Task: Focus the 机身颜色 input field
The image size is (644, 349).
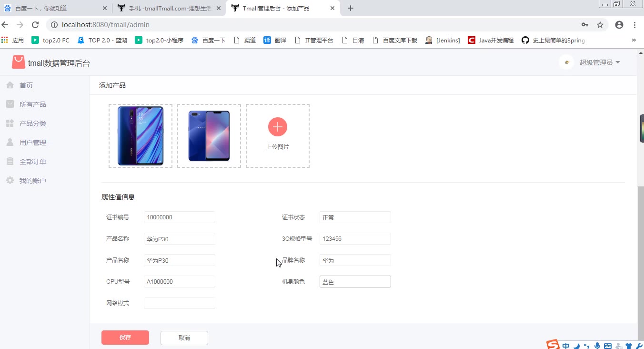Action: [355, 282]
